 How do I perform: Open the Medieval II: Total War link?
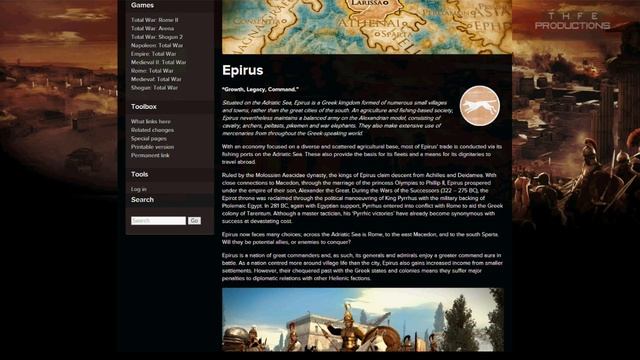pos(158,62)
